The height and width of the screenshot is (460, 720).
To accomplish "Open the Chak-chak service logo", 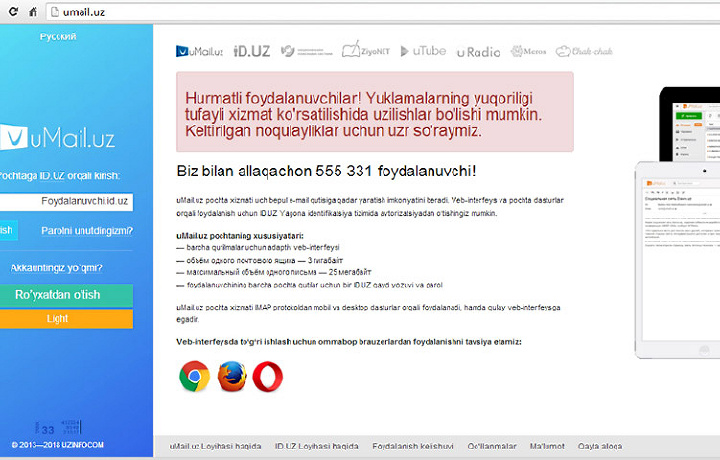I will tap(584, 51).
